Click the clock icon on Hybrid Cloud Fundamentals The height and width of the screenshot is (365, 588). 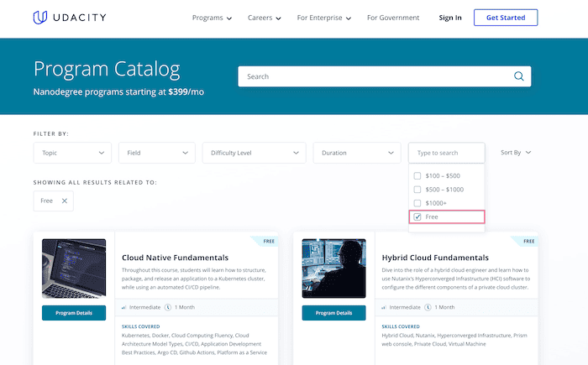click(x=429, y=308)
